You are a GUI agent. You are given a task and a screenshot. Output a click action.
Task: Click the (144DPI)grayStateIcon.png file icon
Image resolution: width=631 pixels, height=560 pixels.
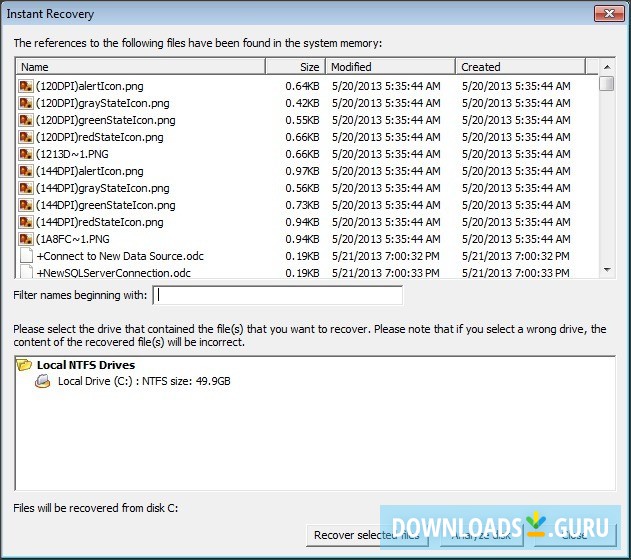(x=26, y=188)
